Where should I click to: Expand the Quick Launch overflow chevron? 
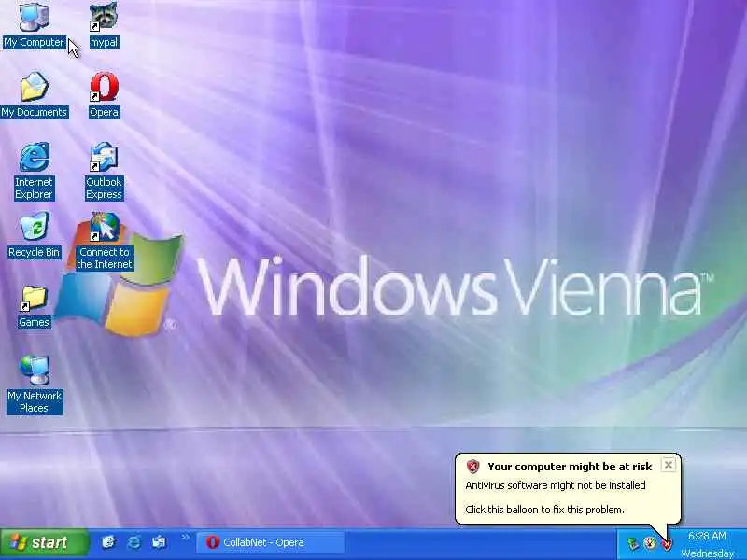[185, 538]
